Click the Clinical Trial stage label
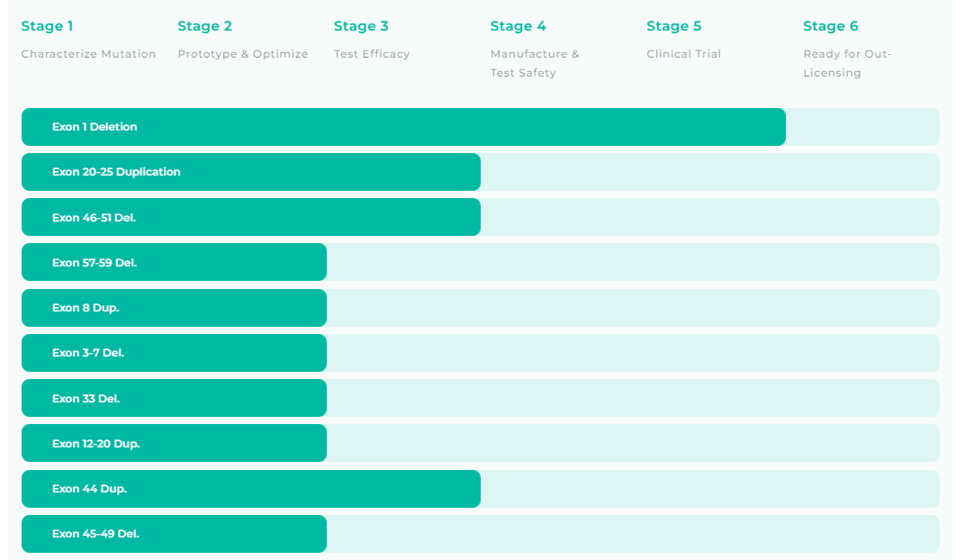The image size is (956, 560). point(683,54)
